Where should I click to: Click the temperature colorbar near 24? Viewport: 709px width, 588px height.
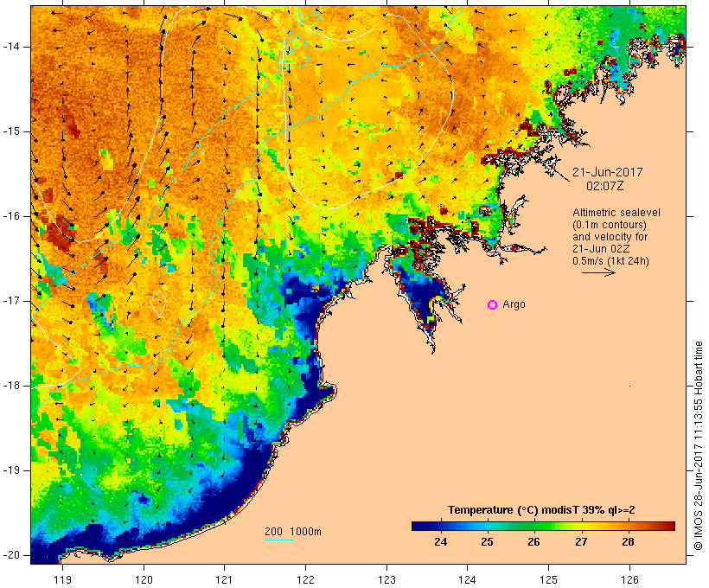(441, 526)
